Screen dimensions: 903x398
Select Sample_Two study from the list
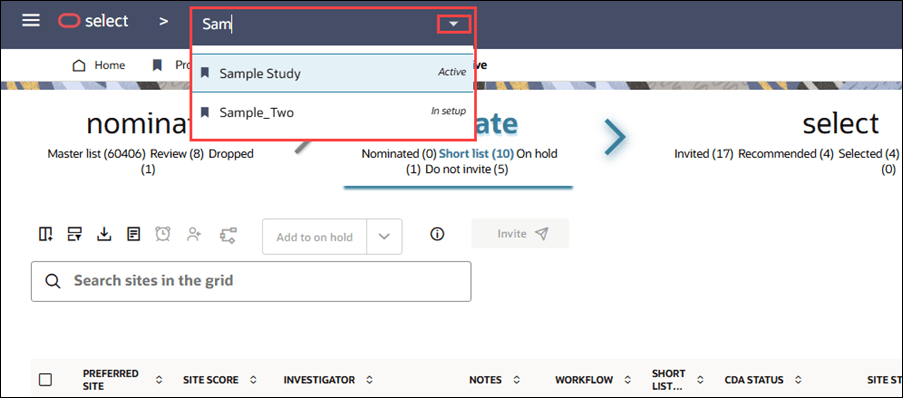pos(332,112)
